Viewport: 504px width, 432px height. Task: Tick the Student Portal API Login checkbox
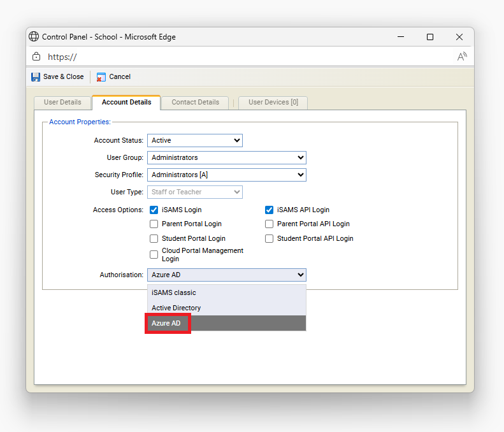point(269,239)
